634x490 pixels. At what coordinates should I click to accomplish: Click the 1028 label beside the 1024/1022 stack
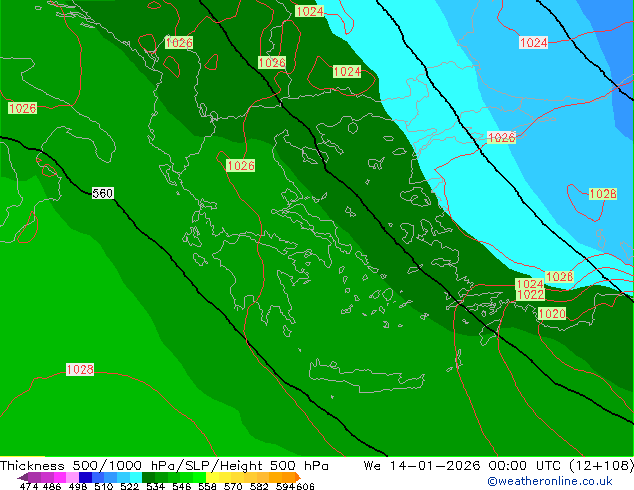click(559, 277)
